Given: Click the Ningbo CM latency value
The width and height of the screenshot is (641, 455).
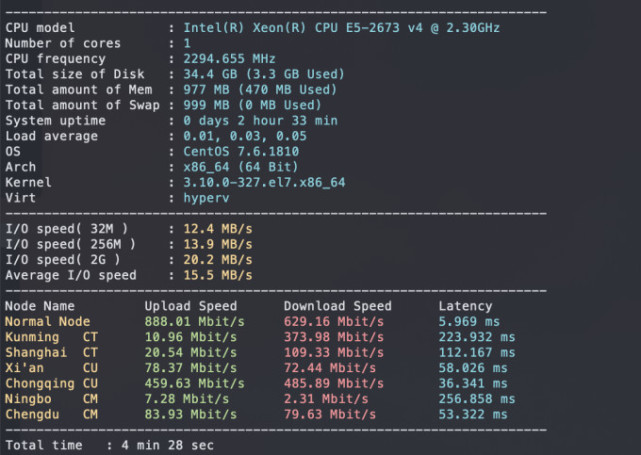Looking at the screenshot, I should pos(476,398).
